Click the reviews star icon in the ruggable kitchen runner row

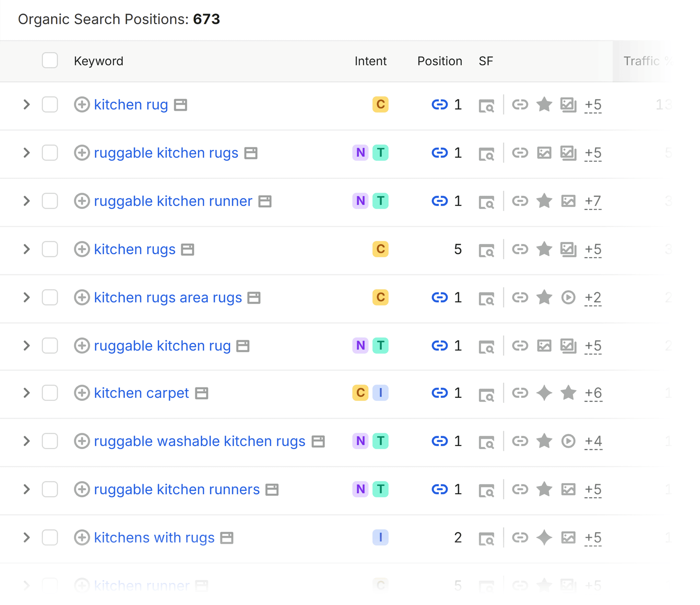tap(544, 201)
